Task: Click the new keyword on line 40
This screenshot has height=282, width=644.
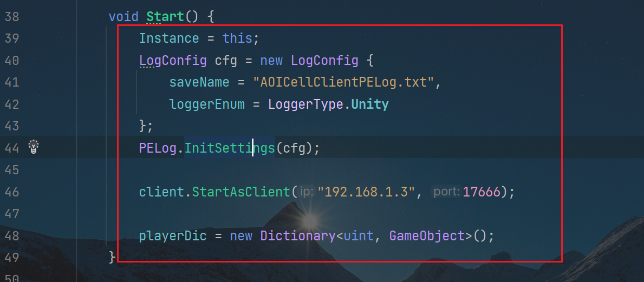Action: click(x=271, y=61)
